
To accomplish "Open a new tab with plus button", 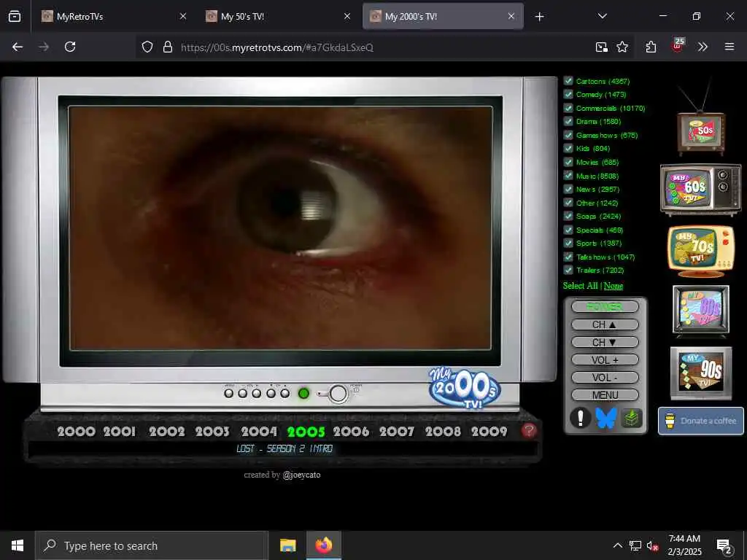I will point(539,17).
